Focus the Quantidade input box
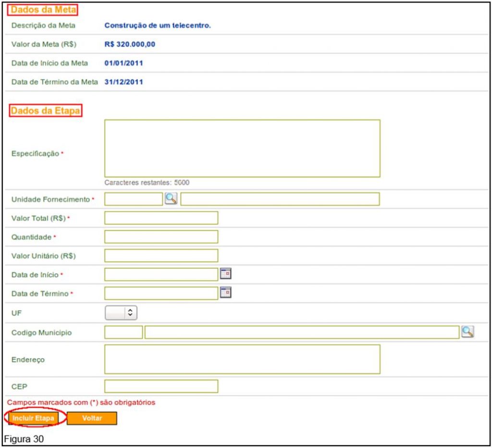492x448 pixels. (x=161, y=236)
